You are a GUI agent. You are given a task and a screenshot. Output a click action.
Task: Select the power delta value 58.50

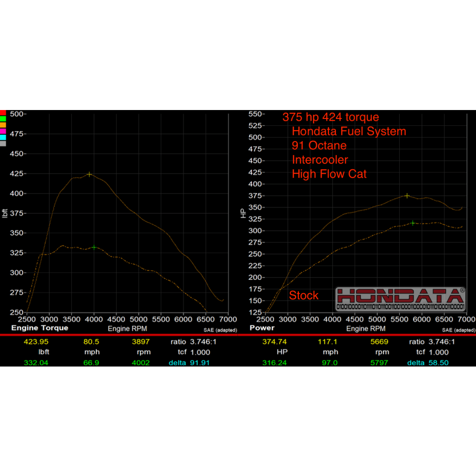coord(437,363)
